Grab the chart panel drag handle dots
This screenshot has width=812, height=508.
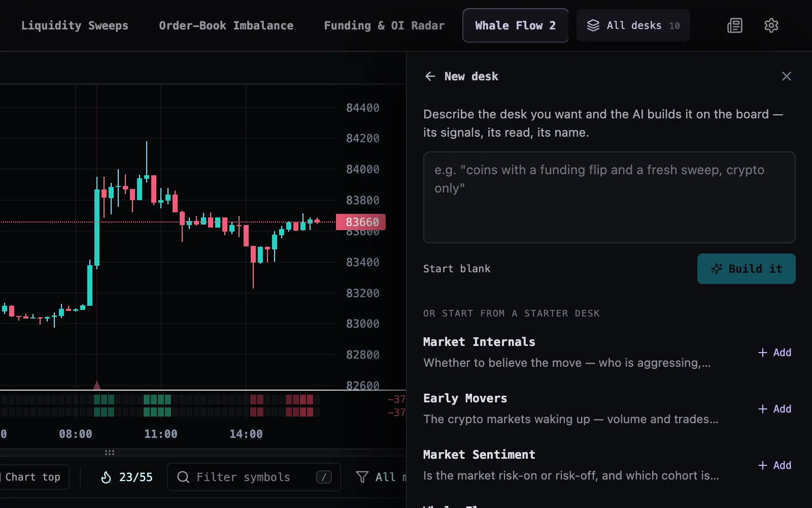109,453
